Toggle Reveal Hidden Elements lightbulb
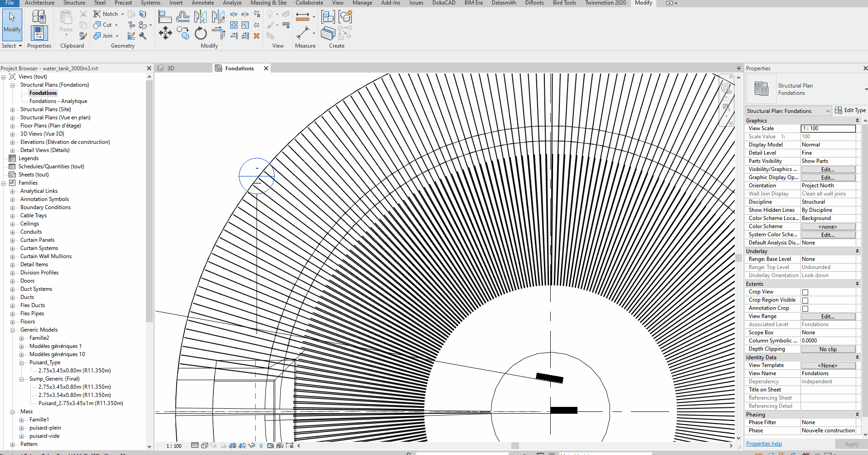This screenshot has width=868, height=455. pyautogui.click(x=261, y=445)
